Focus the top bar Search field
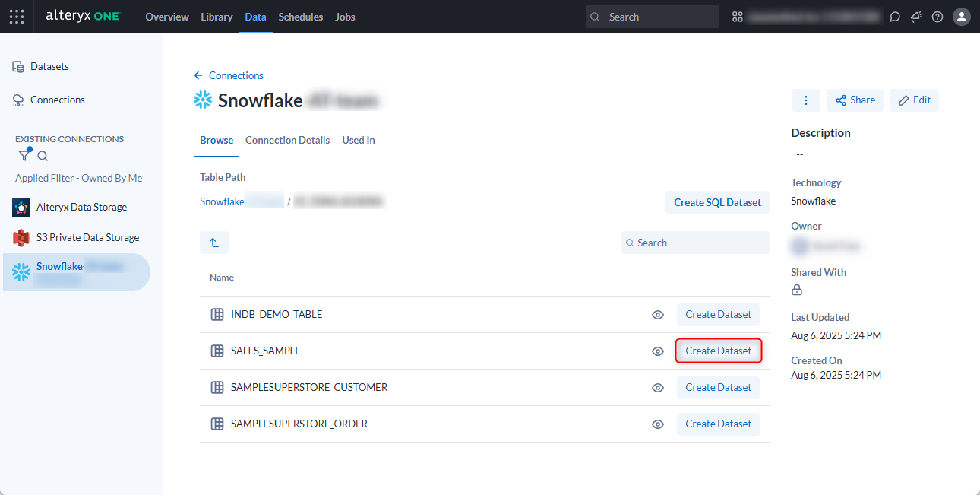Image resolution: width=980 pixels, height=495 pixels. pos(652,17)
